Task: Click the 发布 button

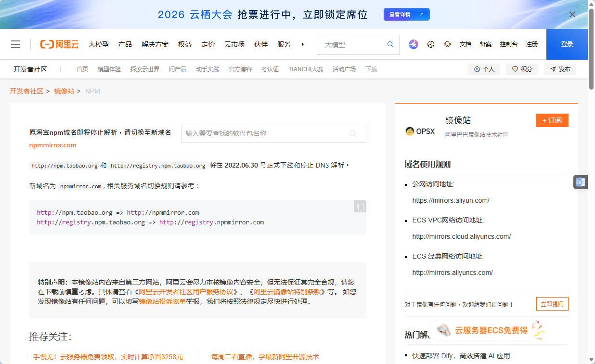Action: pos(560,69)
